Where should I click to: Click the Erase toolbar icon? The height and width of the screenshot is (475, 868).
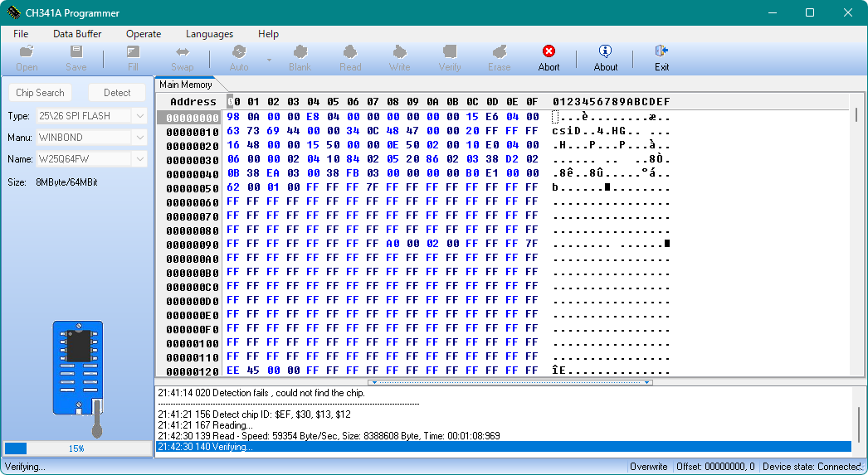coord(499,58)
